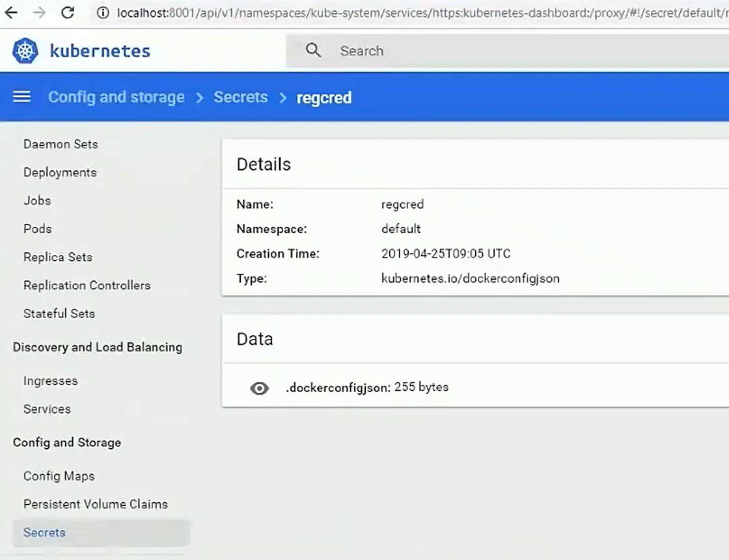Toggle the hamburger navigation menu
The width and height of the screenshot is (729, 560).
point(21,97)
